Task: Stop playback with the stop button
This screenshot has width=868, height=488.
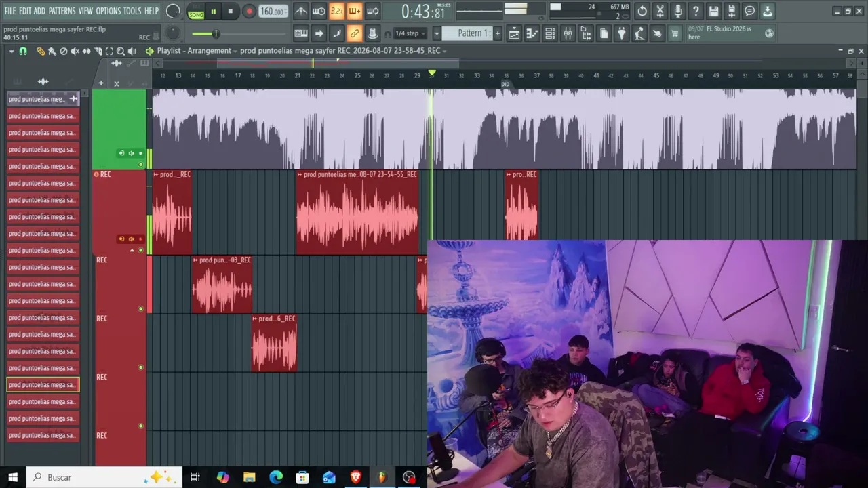Action: pos(231,12)
